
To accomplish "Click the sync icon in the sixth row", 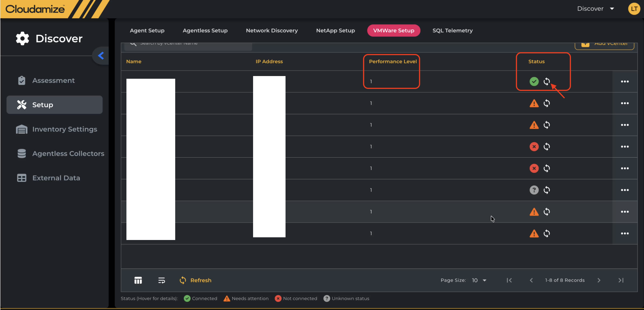I will tap(546, 190).
